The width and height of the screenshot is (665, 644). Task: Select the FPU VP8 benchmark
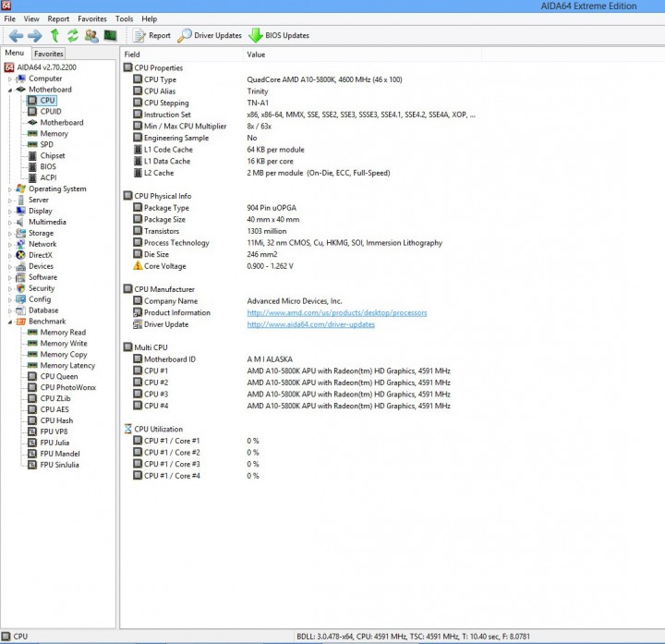click(x=48, y=431)
